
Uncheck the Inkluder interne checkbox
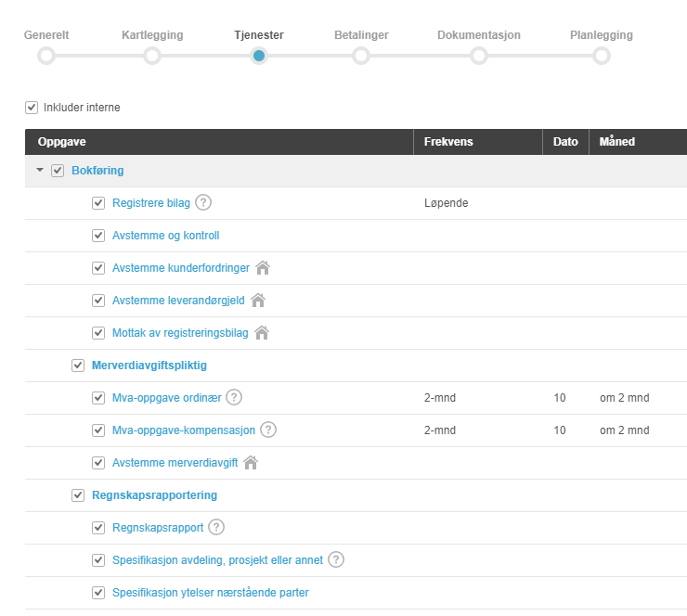click(x=32, y=108)
